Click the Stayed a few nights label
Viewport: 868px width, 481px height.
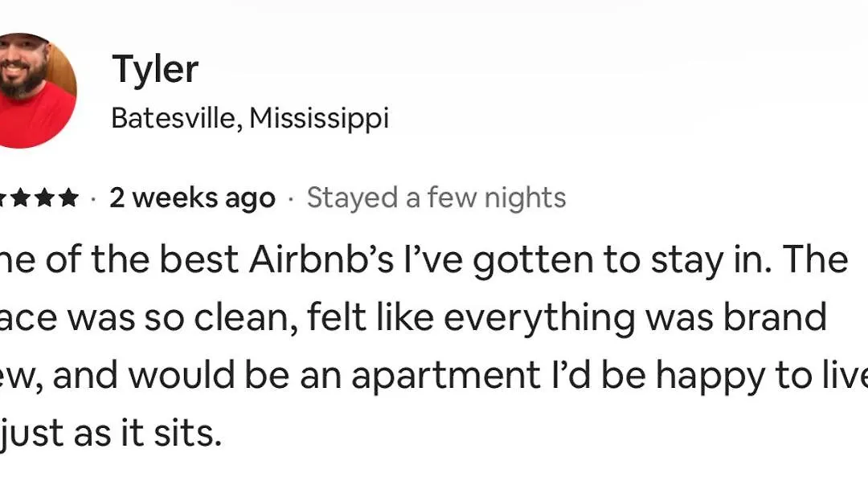(436, 198)
